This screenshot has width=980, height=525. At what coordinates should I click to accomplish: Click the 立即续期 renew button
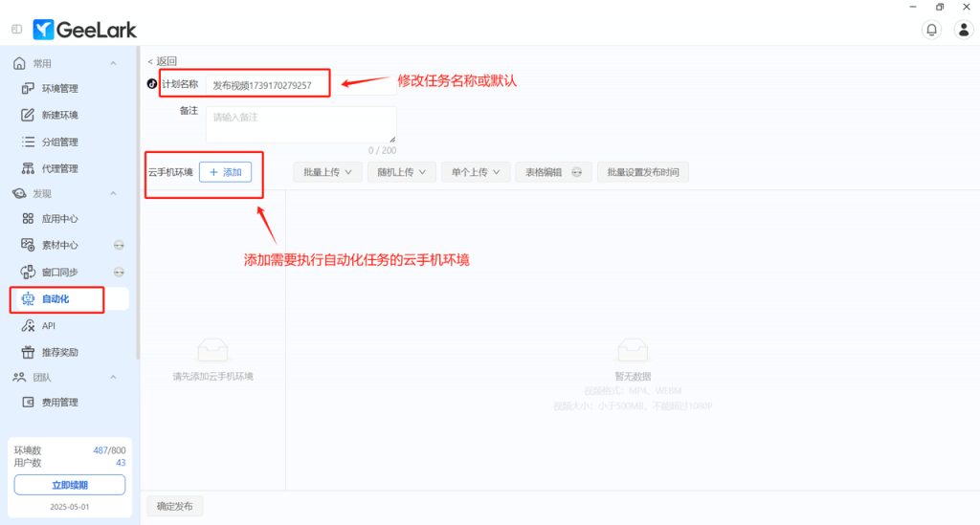click(x=69, y=485)
